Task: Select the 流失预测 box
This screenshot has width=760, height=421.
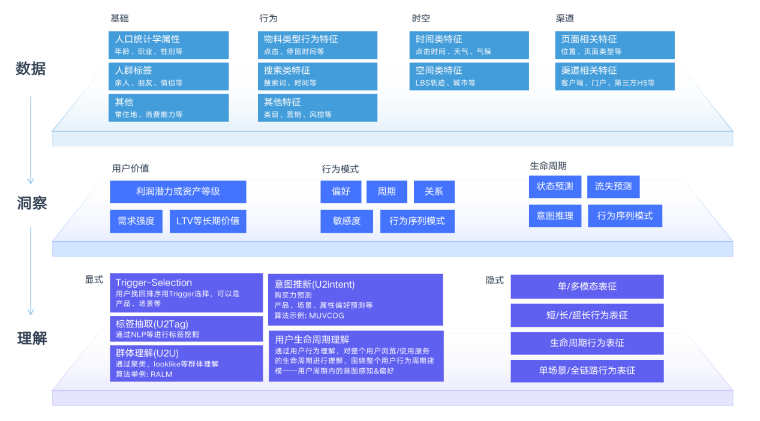Action: tap(613, 187)
